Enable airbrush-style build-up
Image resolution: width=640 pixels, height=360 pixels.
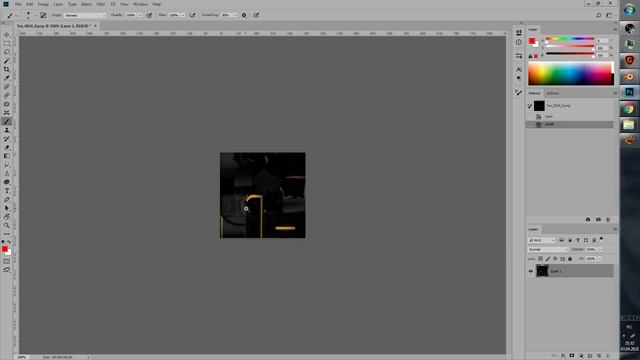click(x=192, y=15)
